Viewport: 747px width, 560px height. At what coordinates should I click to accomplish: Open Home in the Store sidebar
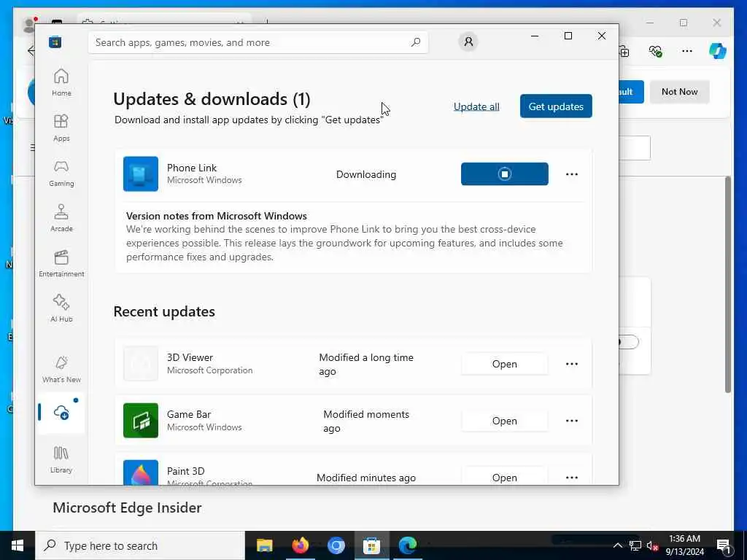coord(61,82)
